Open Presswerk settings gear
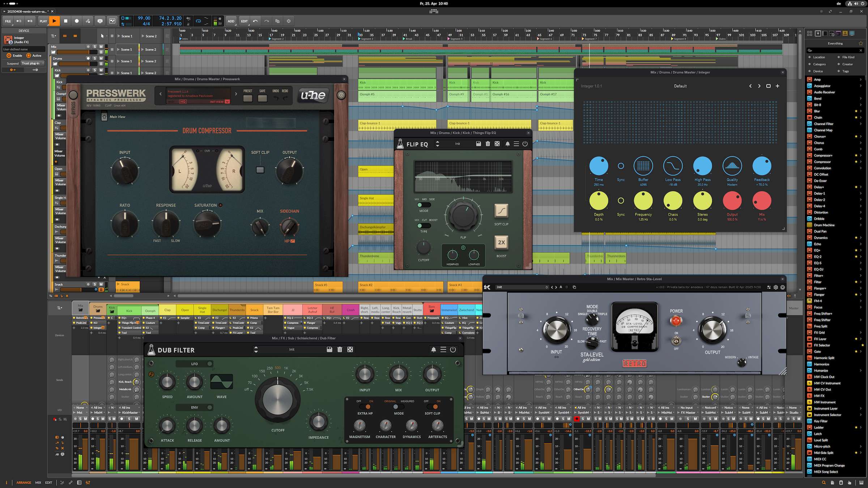This screenshot has width=868, height=488. point(341,95)
